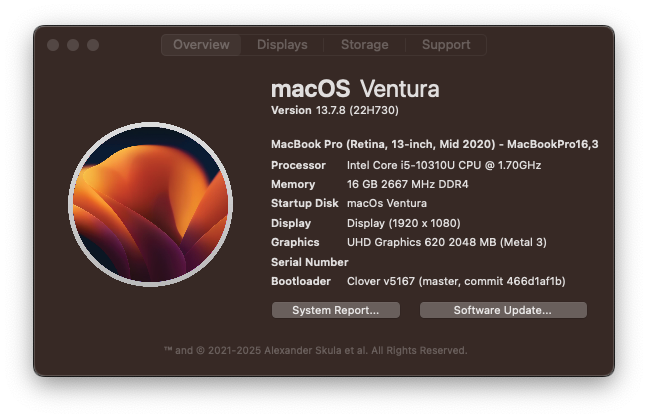
Task: Click memory value "16 GB 2667 MHz DDR4"
Action: [x=407, y=184]
